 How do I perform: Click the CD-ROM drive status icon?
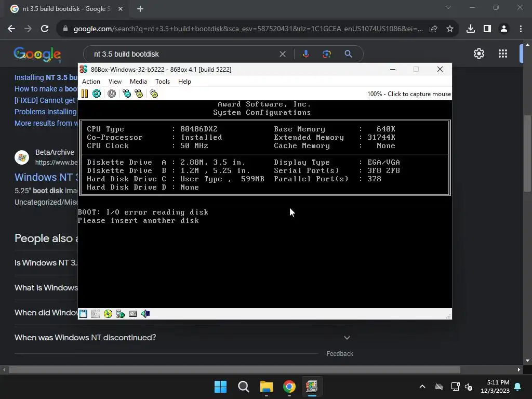(108, 314)
